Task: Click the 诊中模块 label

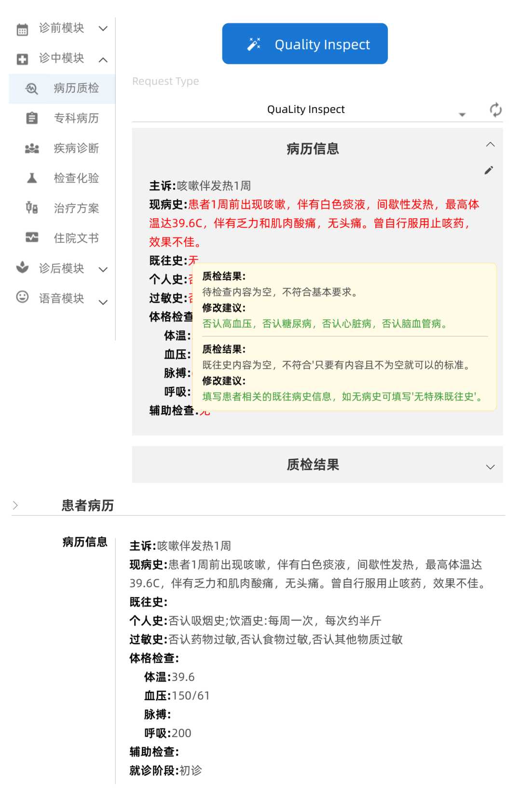Action: [x=61, y=58]
